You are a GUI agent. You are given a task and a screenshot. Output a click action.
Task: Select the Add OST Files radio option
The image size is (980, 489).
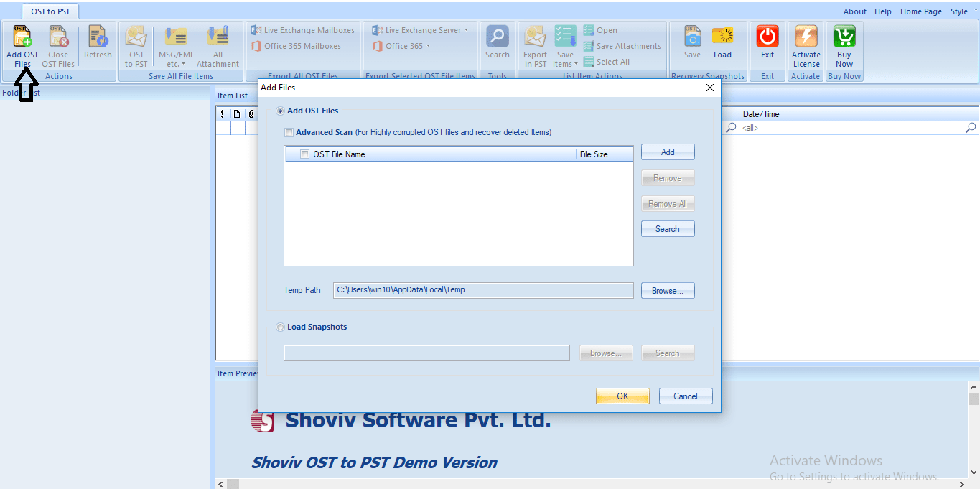281,111
